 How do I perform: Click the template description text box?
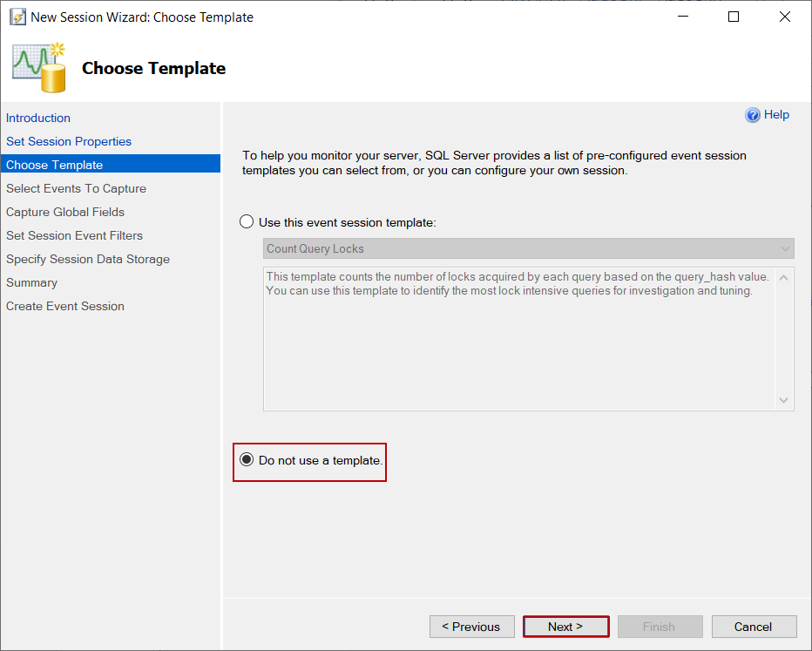pos(518,338)
